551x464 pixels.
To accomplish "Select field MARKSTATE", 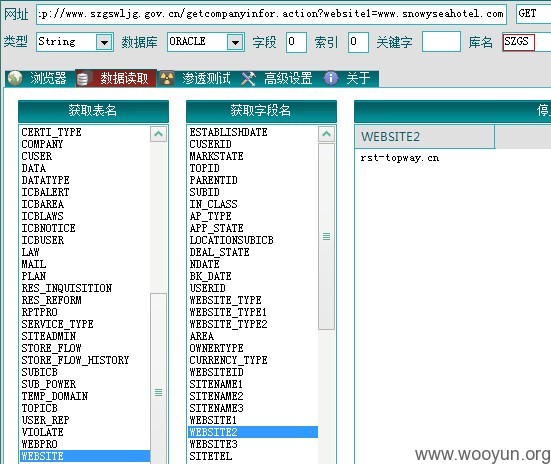I will tap(216, 156).
